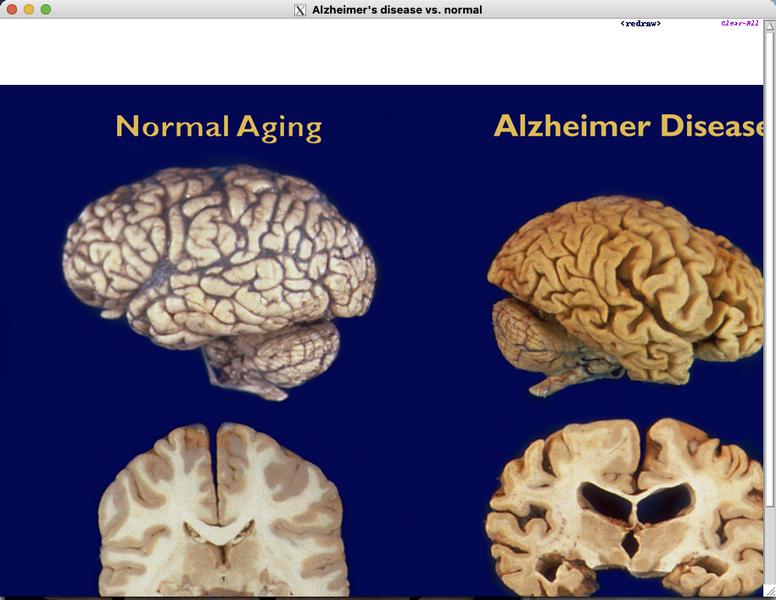The image size is (776, 600).
Task: Click the Alzheimer brain coronal section
Action: point(625,510)
